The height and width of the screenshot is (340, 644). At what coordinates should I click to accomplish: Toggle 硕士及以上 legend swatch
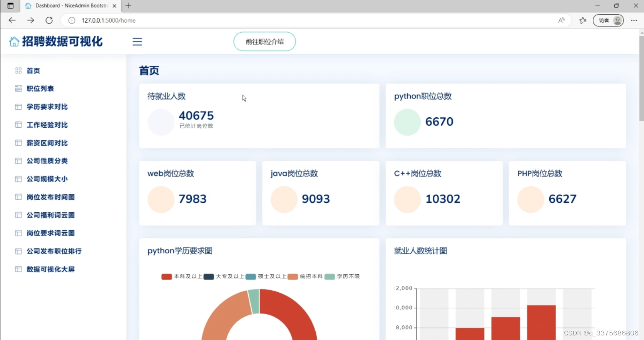pos(251,277)
